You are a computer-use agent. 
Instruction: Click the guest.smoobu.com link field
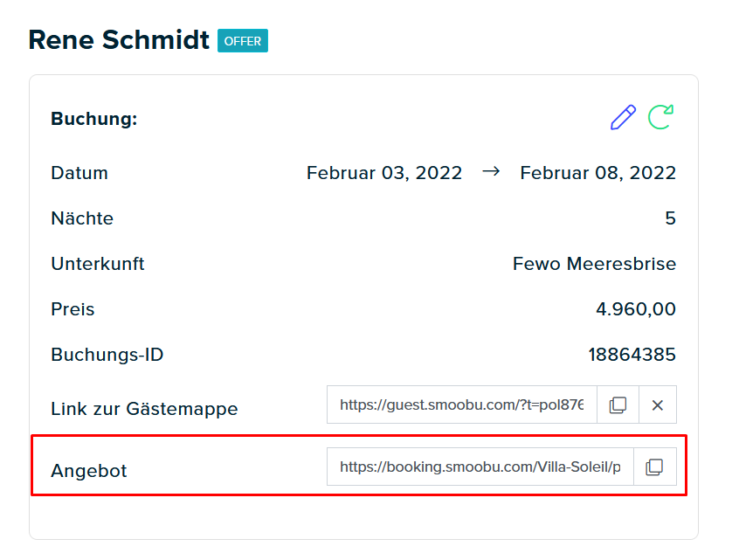click(462, 405)
